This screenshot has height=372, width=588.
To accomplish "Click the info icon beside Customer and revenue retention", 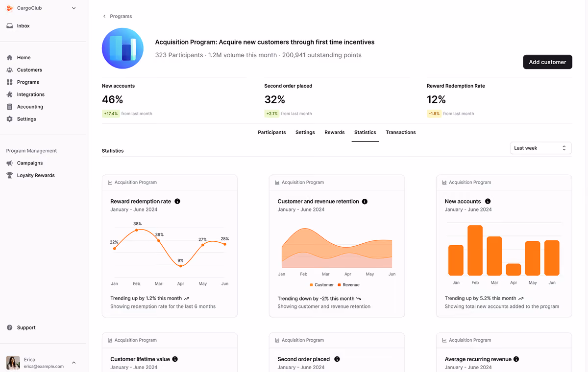I will click(365, 201).
